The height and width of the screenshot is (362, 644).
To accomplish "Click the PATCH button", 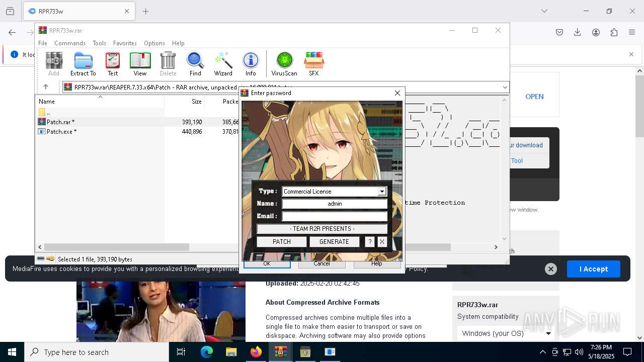I will click(x=282, y=242).
